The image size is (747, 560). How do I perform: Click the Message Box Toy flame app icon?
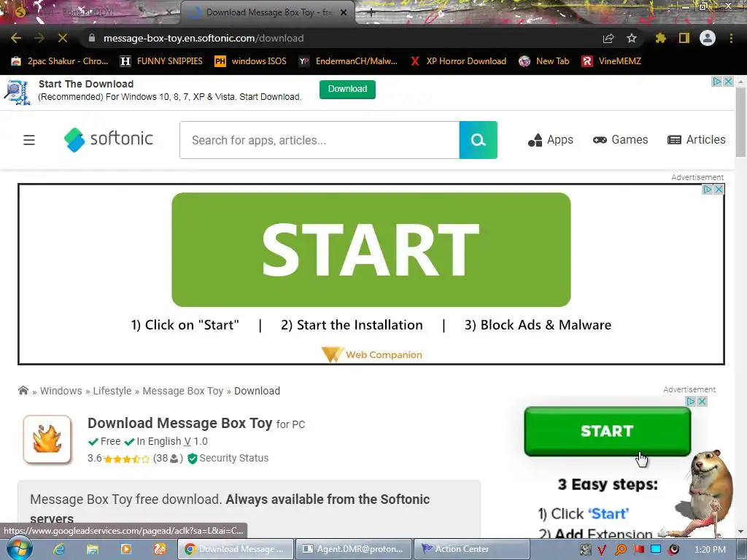coord(47,439)
